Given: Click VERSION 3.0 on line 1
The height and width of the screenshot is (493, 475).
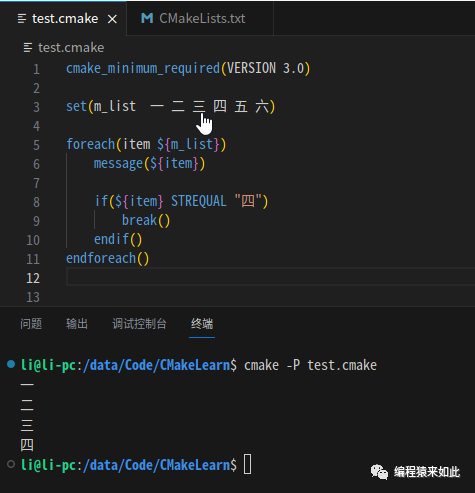Looking at the screenshot, I should point(266,68).
